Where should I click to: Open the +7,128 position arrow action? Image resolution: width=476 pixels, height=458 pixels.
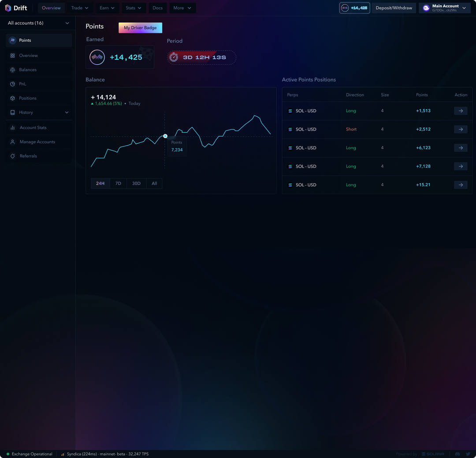pyautogui.click(x=461, y=167)
